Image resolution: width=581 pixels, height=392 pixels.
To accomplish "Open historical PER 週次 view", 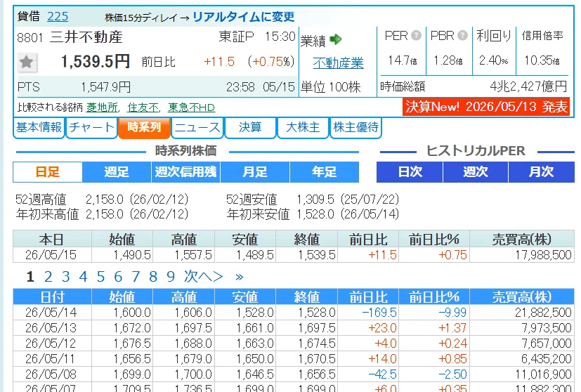I will point(476,172).
